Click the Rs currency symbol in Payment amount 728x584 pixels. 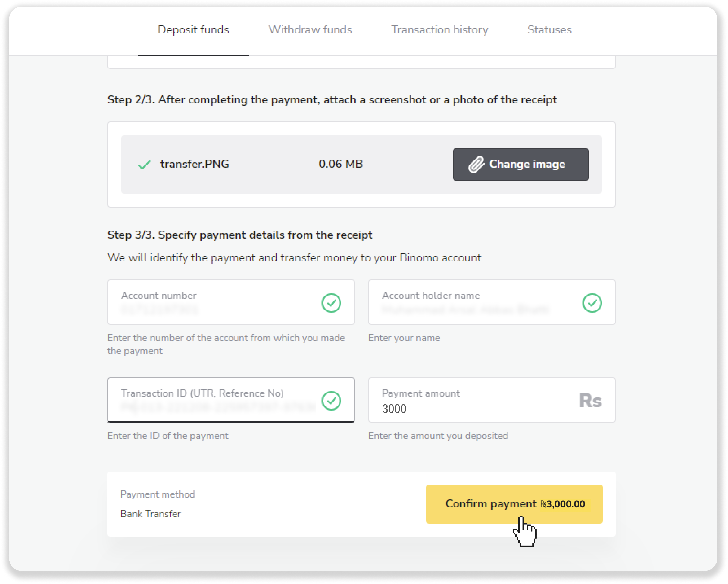pos(590,401)
